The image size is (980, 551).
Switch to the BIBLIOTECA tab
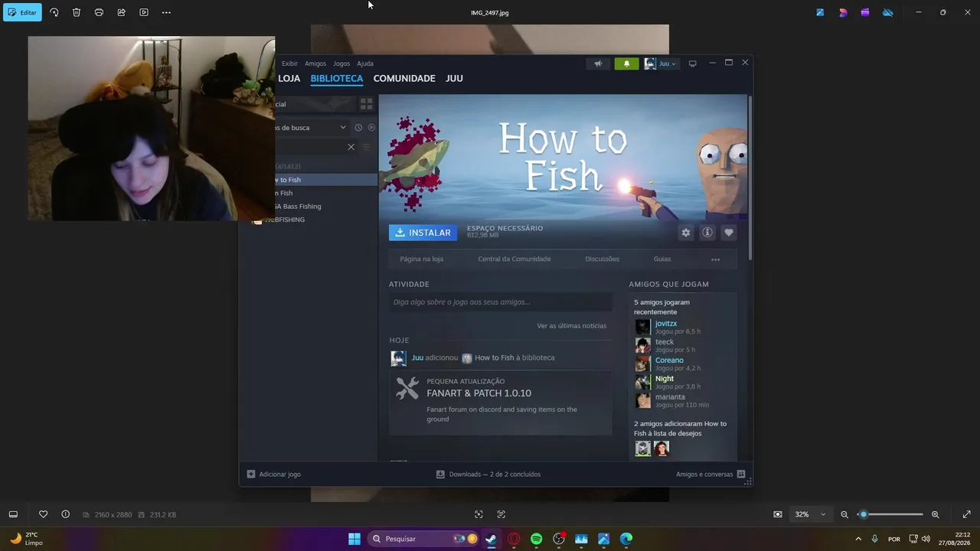[337, 78]
